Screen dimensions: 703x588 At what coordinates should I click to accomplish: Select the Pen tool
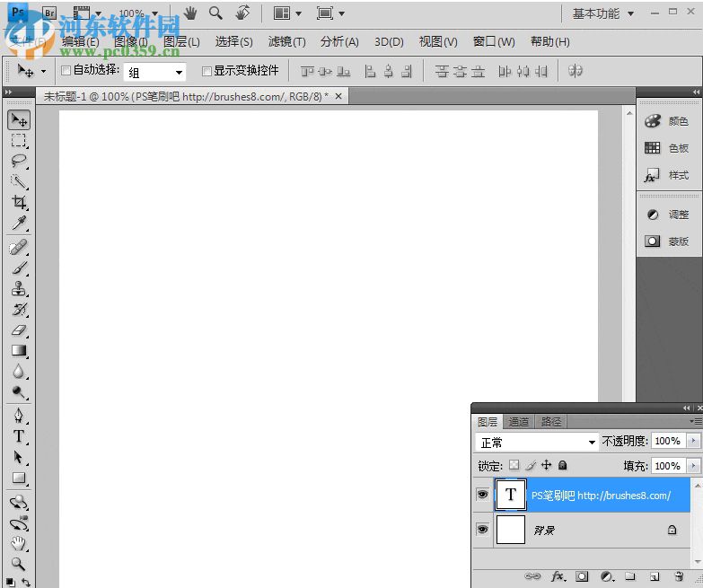pyautogui.click(x=19, y=415)
